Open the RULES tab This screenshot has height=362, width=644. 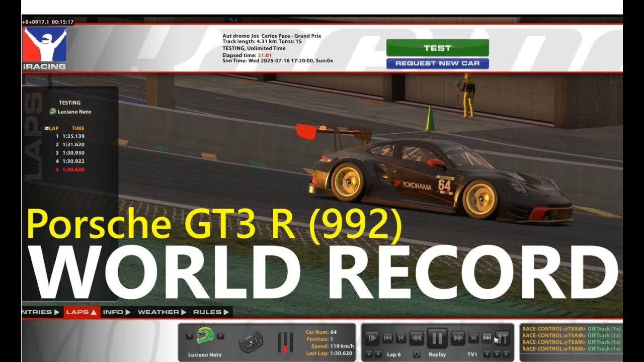[211, 312]
